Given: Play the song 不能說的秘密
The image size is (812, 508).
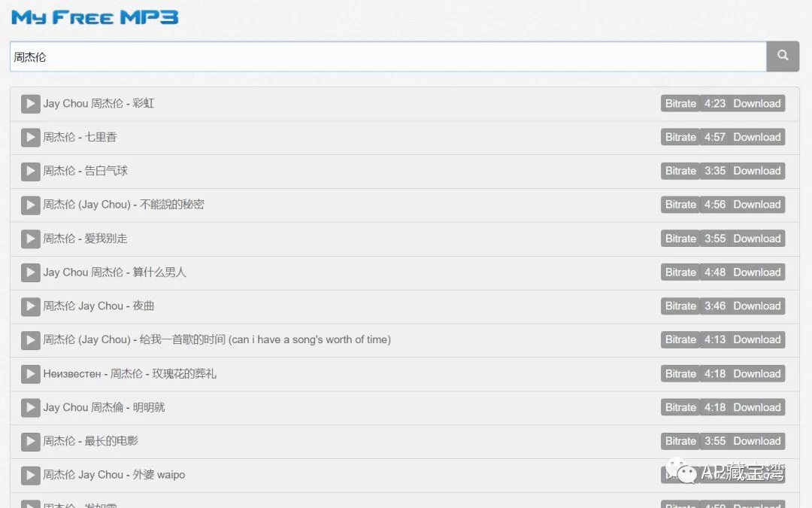Looking at the screenshot, I should (31, 205).
